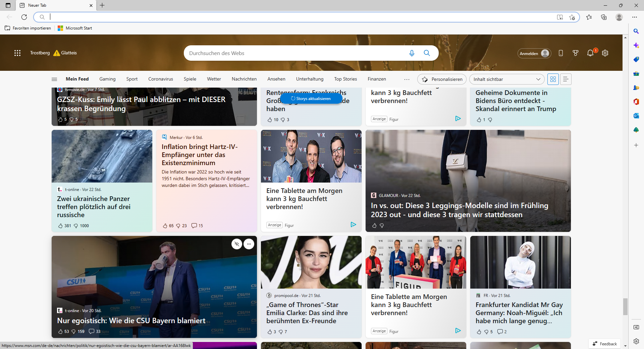Switch the feed to list view layout
The image size is (644, 349).
pyautogui.click(x=566, y=79)
